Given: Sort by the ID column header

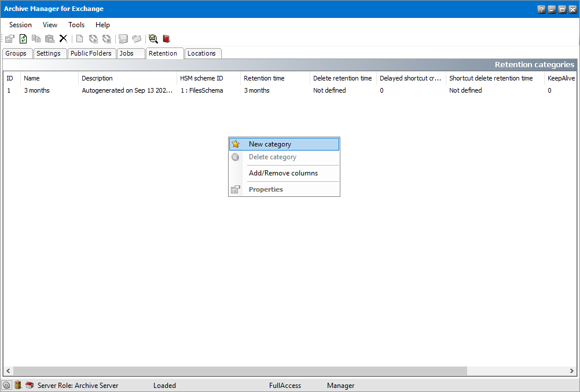Looking at the screenshot, I should point(12,78).
